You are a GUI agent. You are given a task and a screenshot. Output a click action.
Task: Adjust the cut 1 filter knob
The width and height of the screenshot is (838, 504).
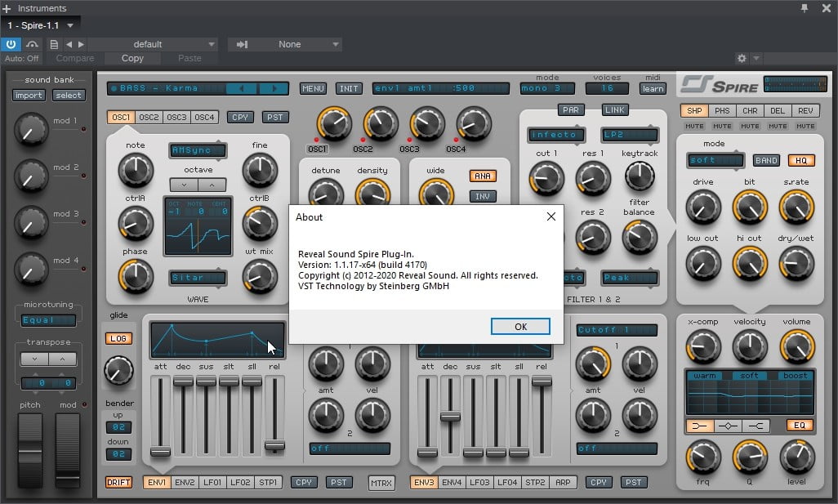coord(546,178)
